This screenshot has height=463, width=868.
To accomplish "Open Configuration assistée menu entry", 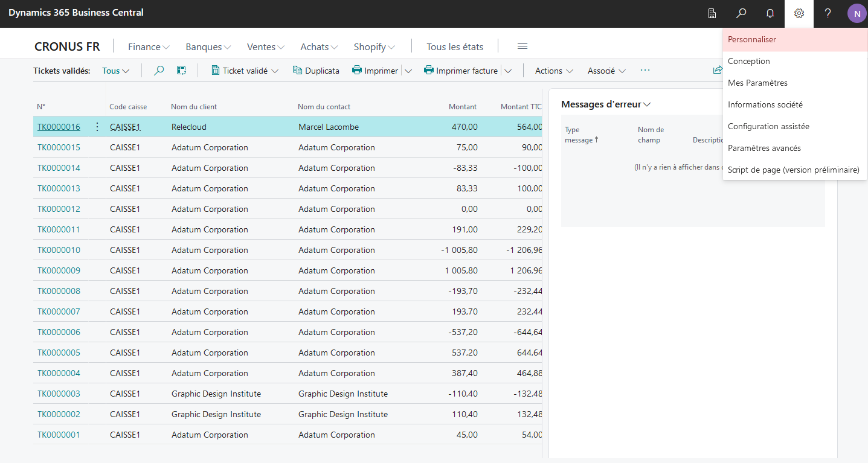I will coord(795,126).
